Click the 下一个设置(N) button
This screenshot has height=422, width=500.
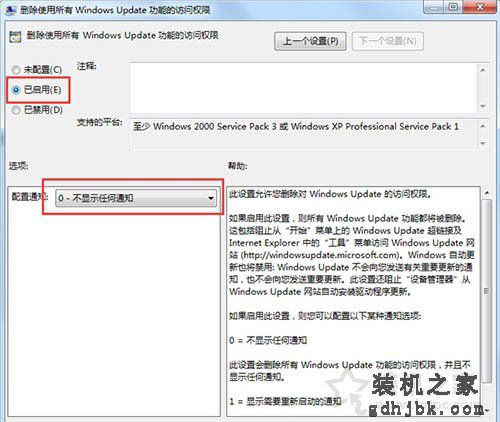388,41
